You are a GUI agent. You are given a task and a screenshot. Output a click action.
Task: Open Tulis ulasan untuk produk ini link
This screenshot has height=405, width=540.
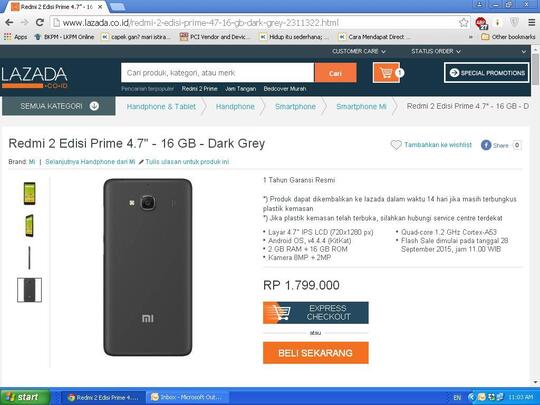tap(187, 162)
